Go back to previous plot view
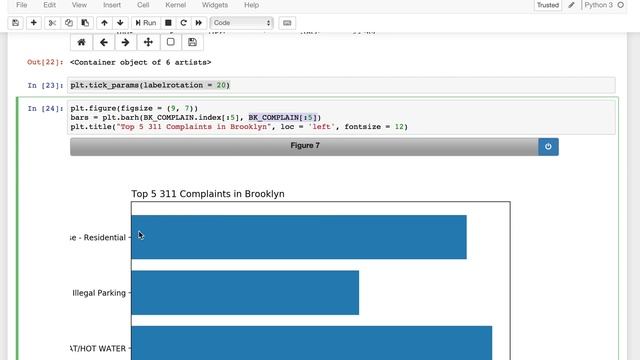 104,42
